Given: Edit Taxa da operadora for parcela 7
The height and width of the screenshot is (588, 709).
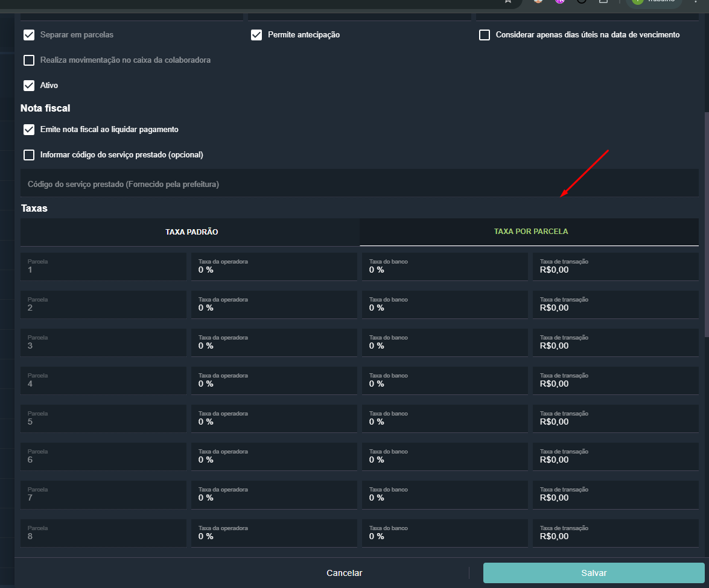Looking at the screenshot, I should click(x=274, y=495).
